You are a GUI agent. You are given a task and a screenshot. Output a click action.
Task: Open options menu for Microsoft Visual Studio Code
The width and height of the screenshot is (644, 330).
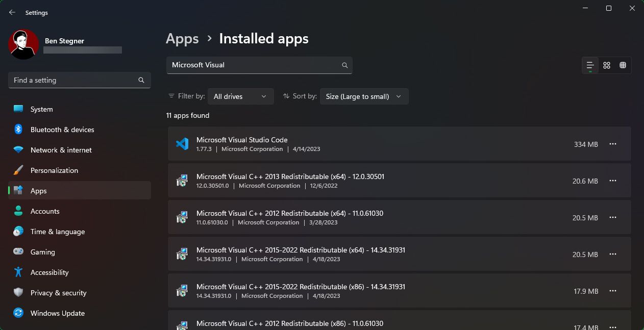pos(613,144)
